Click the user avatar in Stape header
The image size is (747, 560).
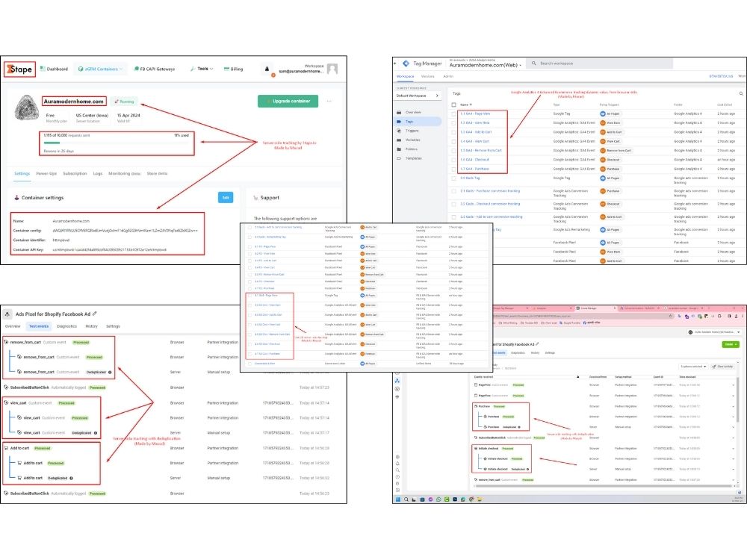[x=332, y=69]
